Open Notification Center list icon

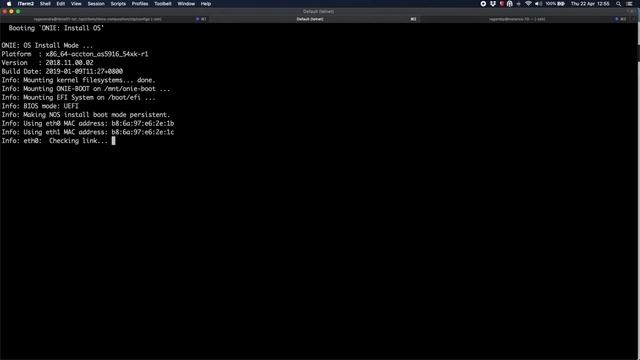click(x=629, y=4)
